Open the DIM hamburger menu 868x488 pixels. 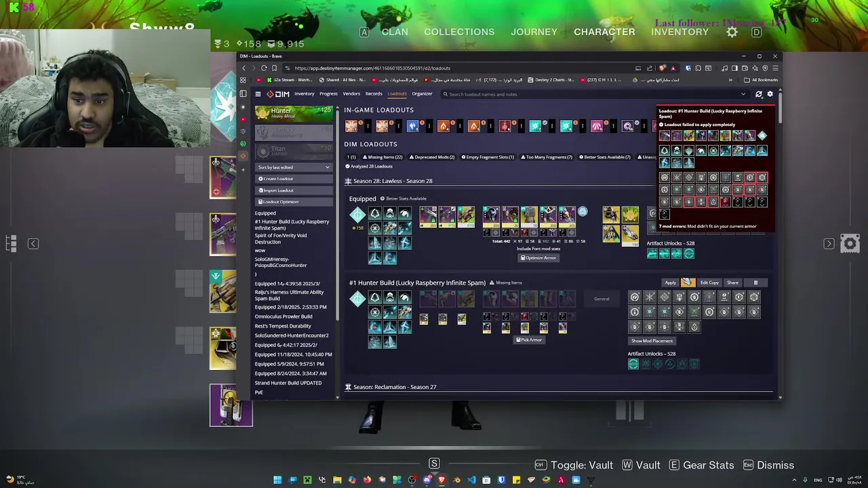pos(258,94)
